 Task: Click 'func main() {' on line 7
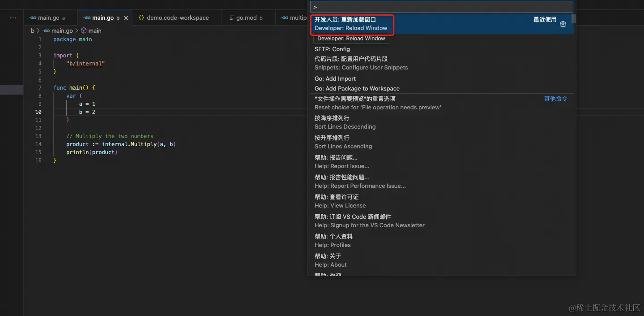(74, 88)
